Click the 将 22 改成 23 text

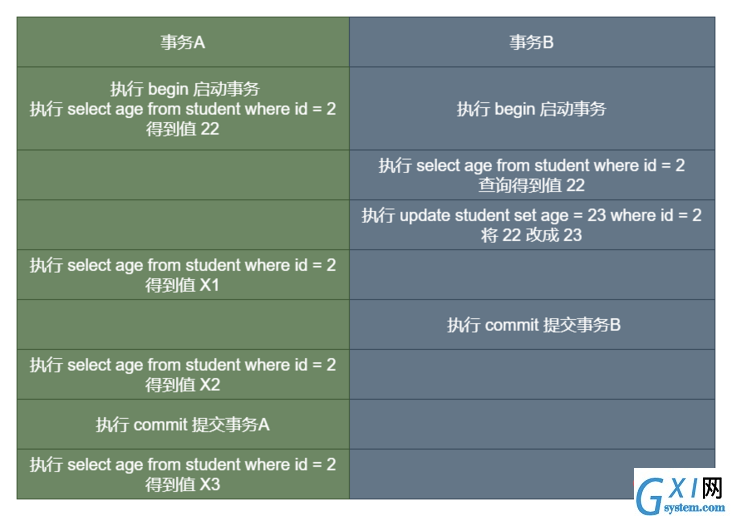pyautogui.click(x=532, y=235)
